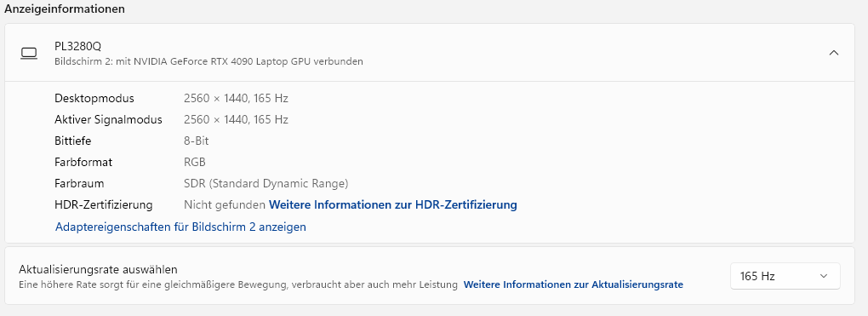Click the monitor icon beside PL3280Q

[28, 53]
